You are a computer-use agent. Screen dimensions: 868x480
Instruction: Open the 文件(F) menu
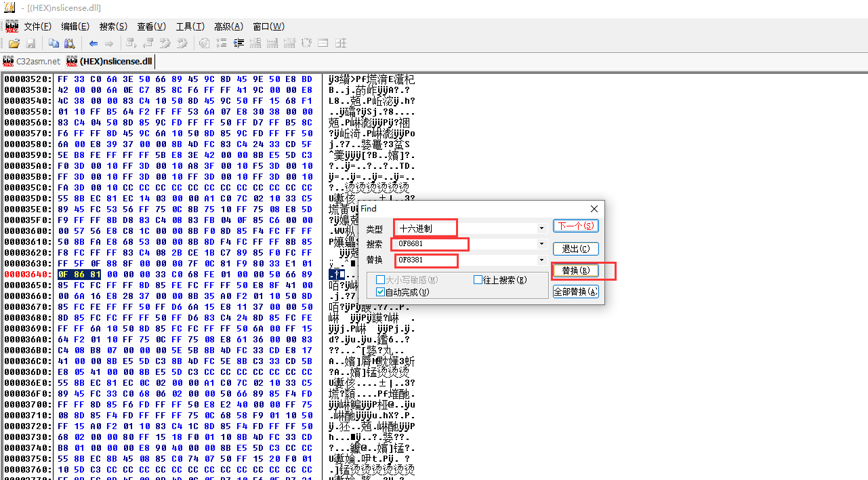(x=38, y=26)
